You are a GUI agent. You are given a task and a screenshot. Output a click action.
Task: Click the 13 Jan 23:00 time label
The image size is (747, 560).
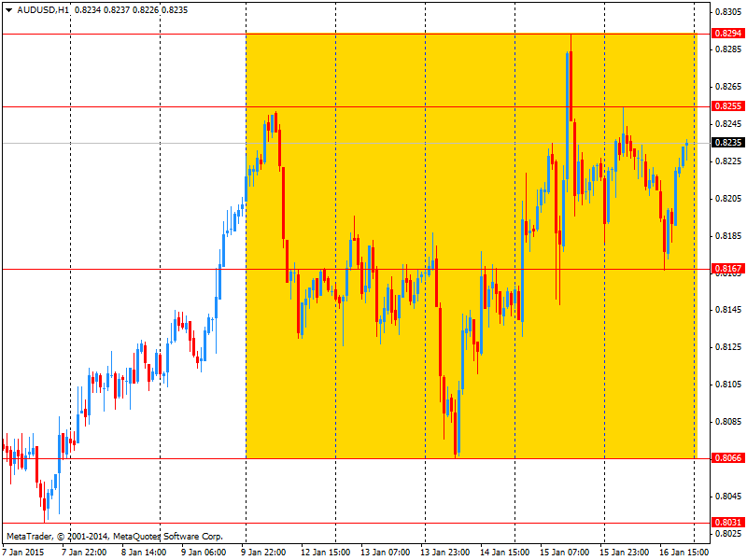[444, 552]
